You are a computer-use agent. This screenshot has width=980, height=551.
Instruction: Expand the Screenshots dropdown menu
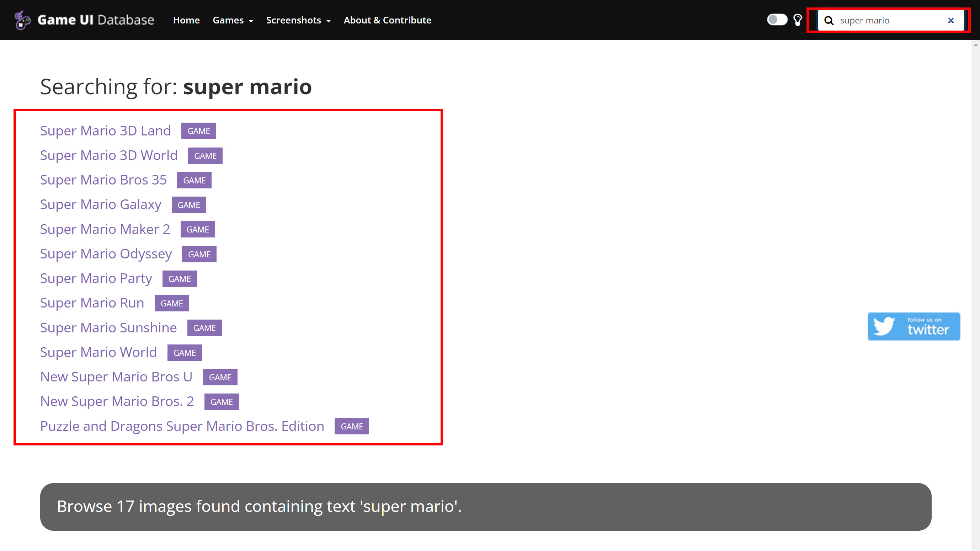click(298, 20)
